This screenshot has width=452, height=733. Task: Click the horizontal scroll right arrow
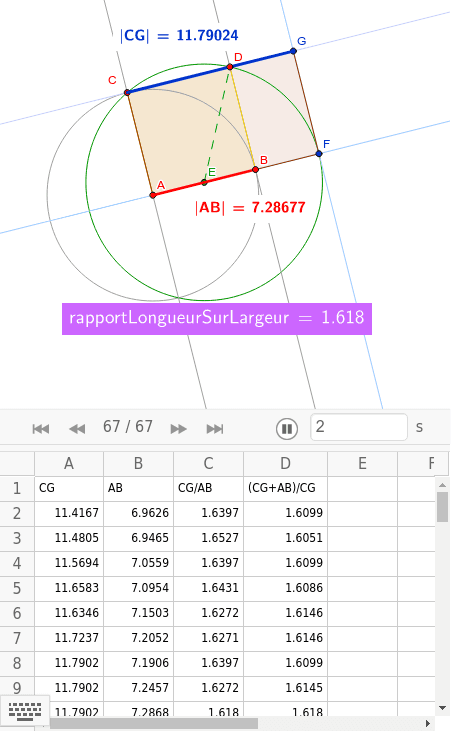click(x=427, y=724)
